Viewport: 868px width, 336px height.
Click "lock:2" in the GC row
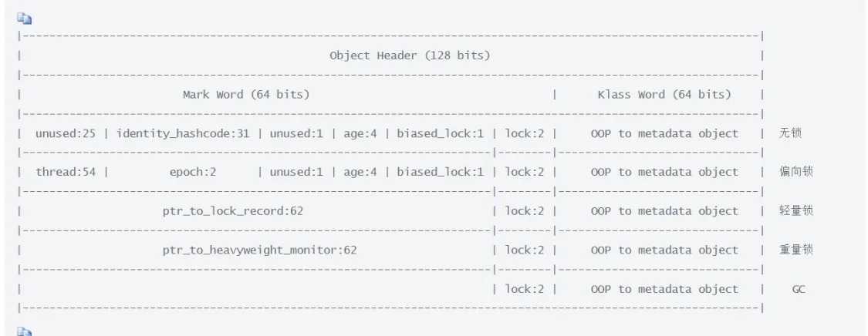coord(525,289)
